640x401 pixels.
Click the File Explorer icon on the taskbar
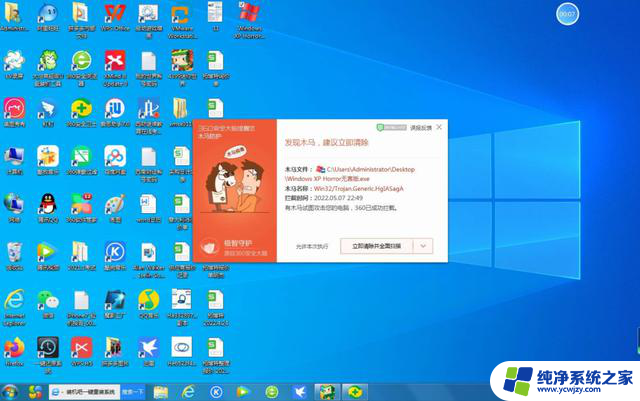[160, 392]
